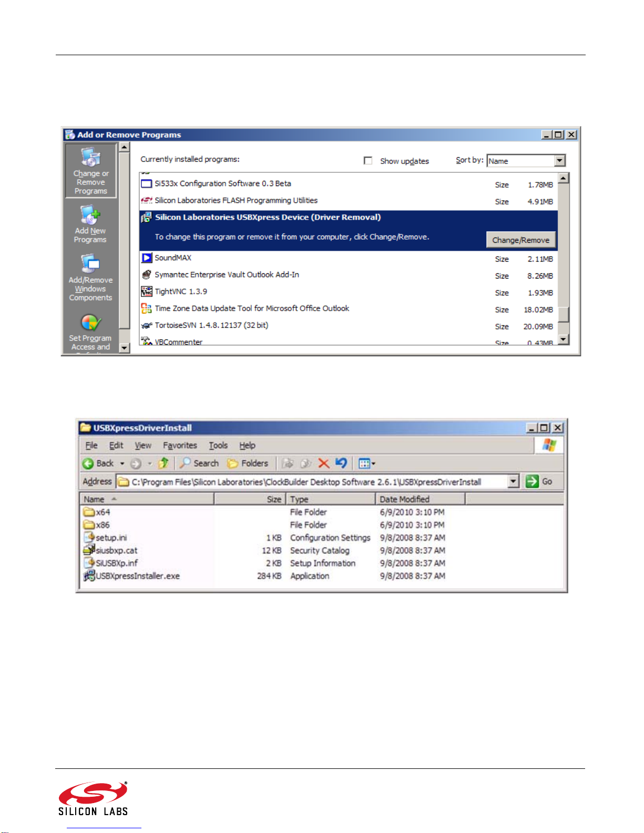Open Add New Programs sidebar icon
This screenshot has width=644, height=833.
tap(90, 215)
